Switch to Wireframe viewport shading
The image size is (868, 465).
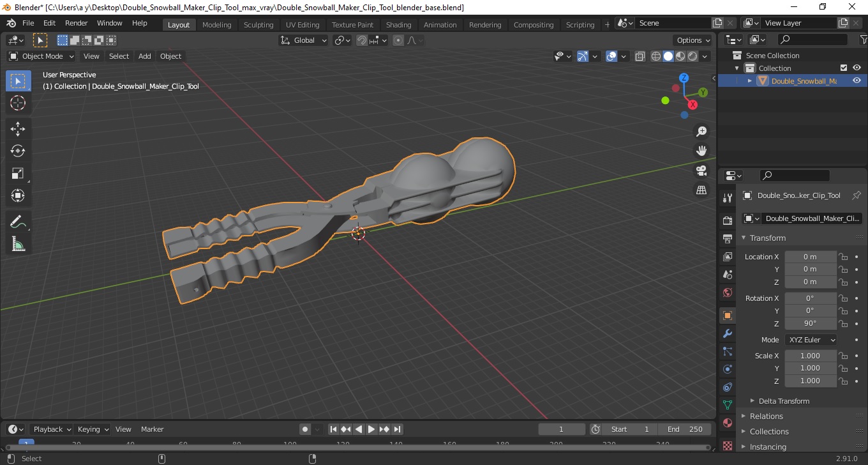656,56
